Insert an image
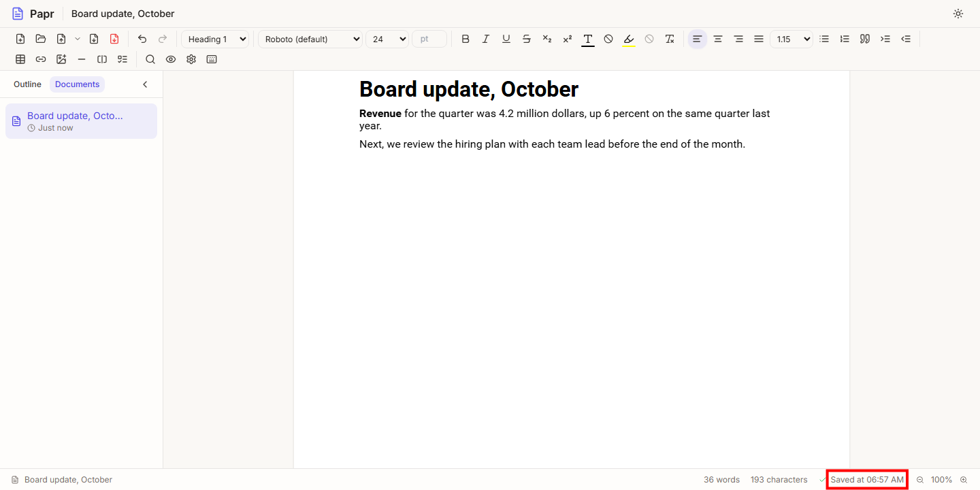 (x=61, y=59)
